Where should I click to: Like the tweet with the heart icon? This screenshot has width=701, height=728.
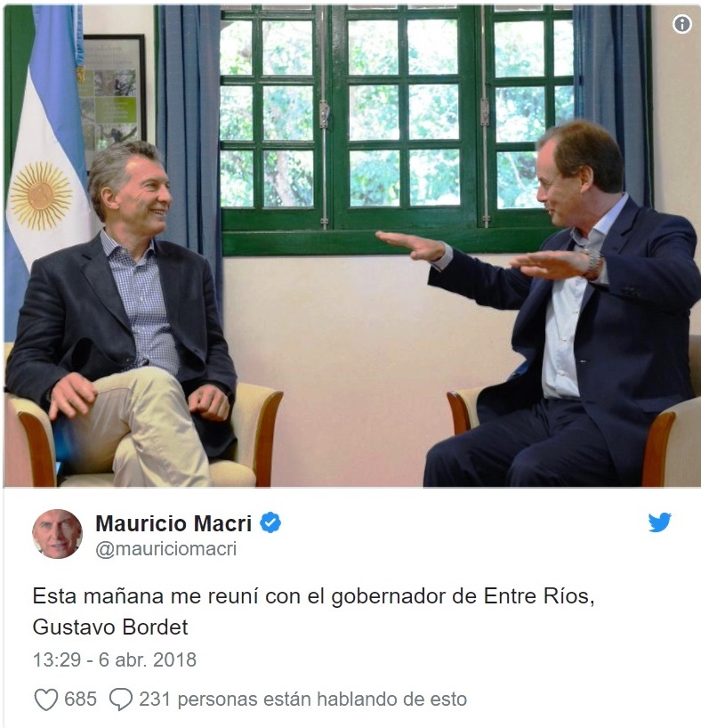click(46, 700)
